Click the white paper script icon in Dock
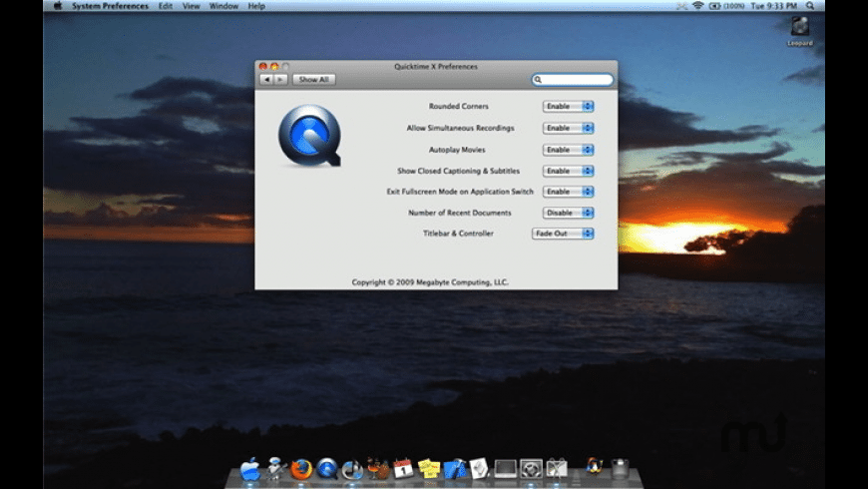868x489 pixels. (479, 469)
